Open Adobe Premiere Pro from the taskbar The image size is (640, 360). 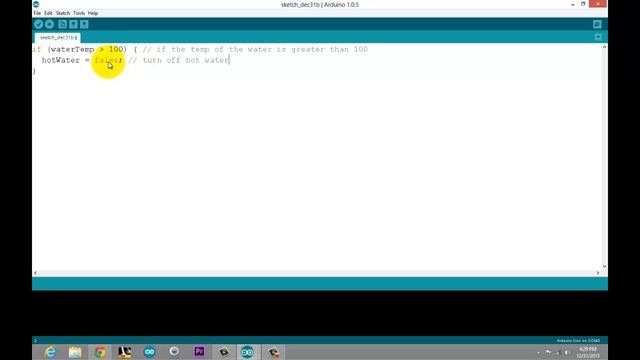199,351
